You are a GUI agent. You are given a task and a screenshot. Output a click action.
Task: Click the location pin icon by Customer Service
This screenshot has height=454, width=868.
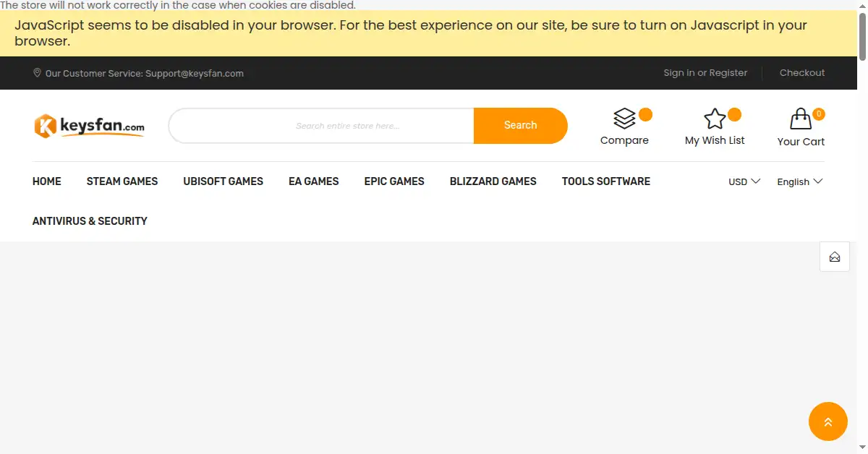point(37,73)
